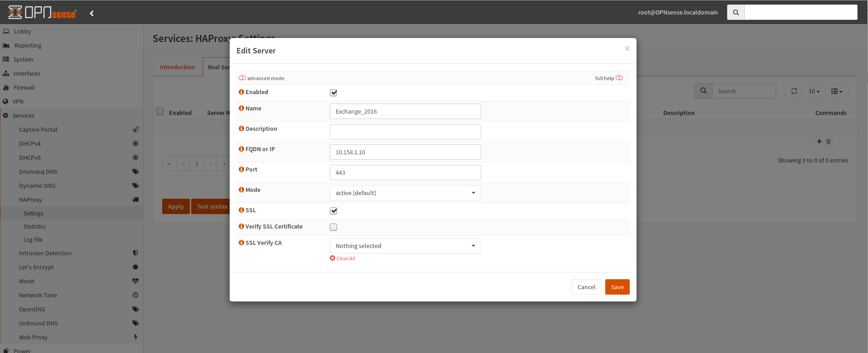This screenshot has height=353, width=868.
Task: Cancel the Edit Server dialog
Action: click(586, 287)
